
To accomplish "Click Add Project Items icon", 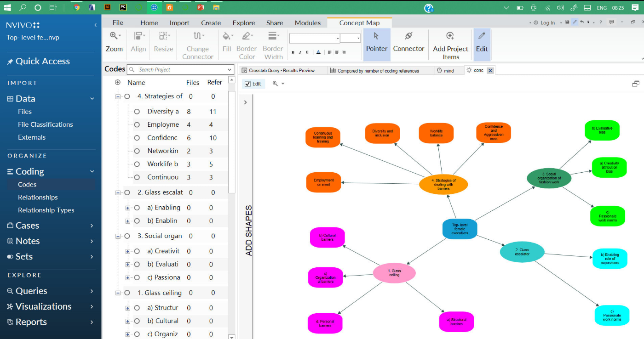I will tap(450, 36).
